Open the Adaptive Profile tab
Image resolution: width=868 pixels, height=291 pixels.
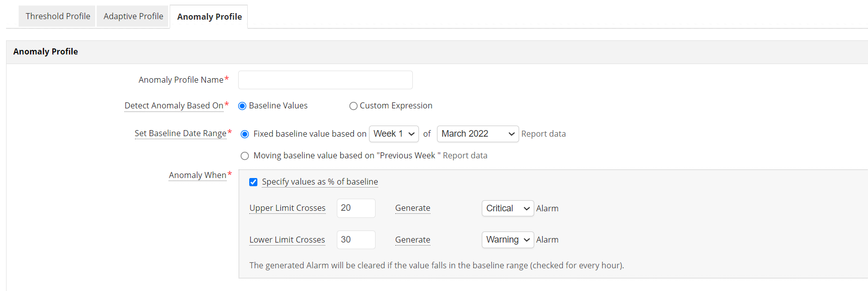[132, 16]
